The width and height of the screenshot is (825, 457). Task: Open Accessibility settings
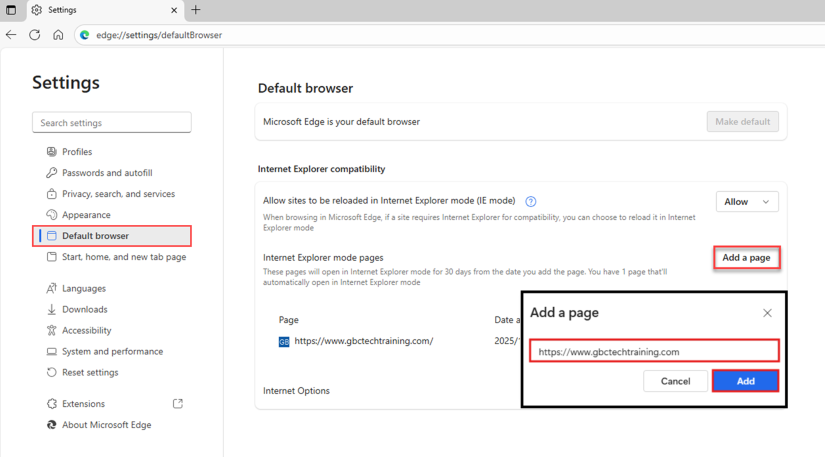(x=86, y=330)
